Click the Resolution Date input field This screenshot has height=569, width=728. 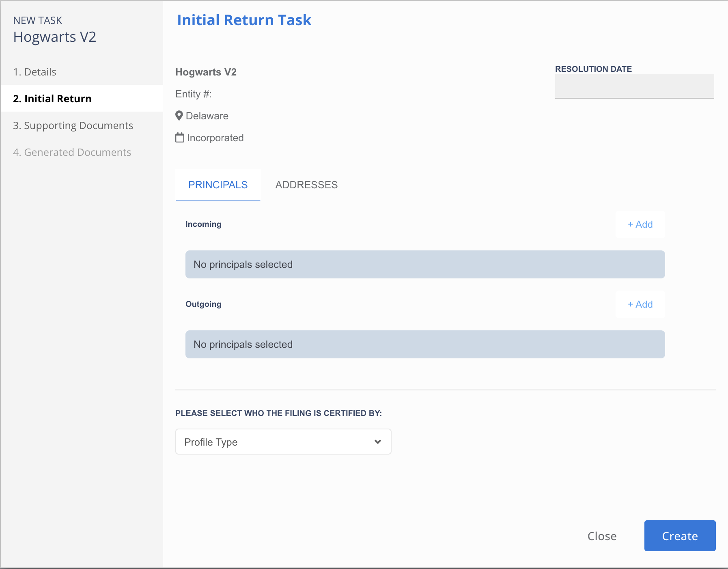pyautogui.click(x=634, y=86)
